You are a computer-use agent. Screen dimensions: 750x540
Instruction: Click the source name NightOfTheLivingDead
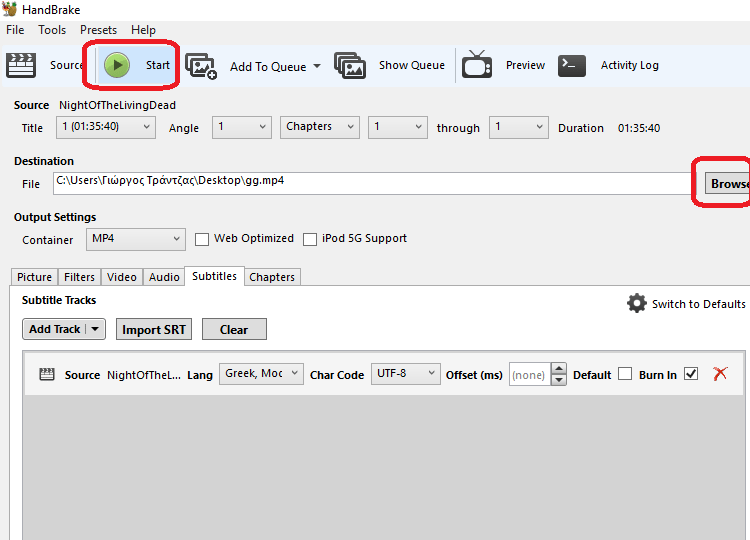point(117,105)
